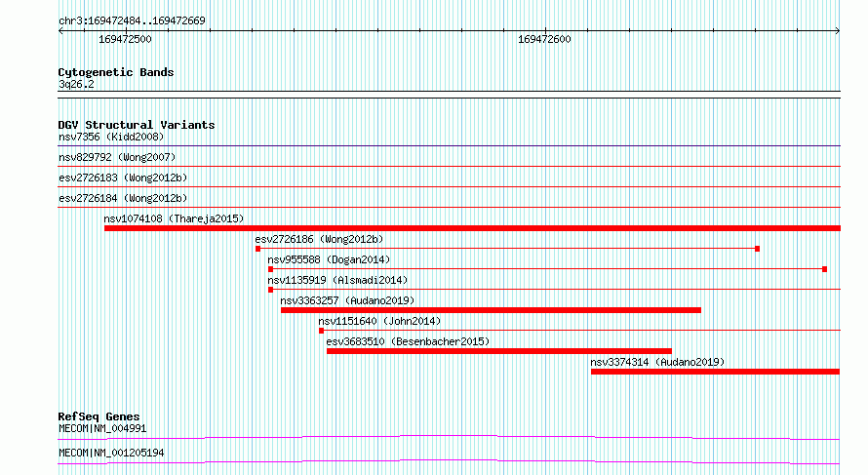
Task: Click the blue nsv7356 variant line
Action: [449, 146]
